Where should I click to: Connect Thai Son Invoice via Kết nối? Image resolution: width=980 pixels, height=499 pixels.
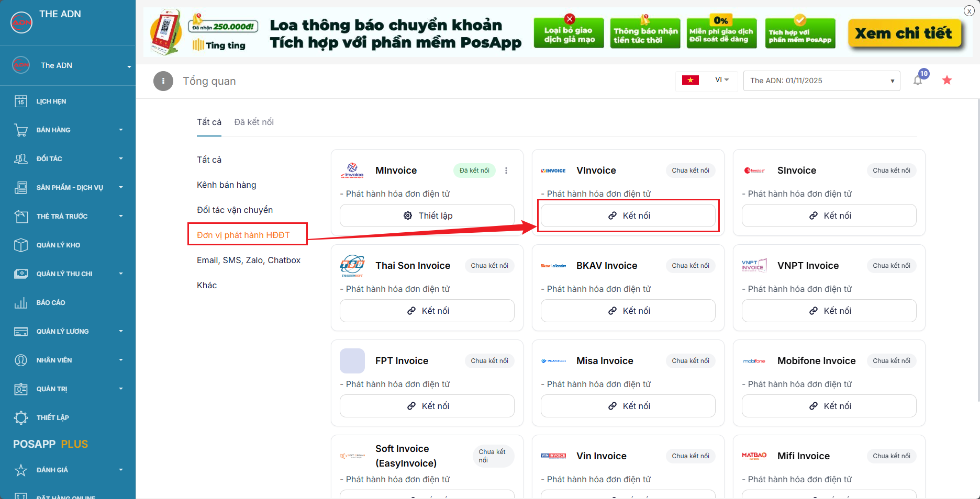427,311
